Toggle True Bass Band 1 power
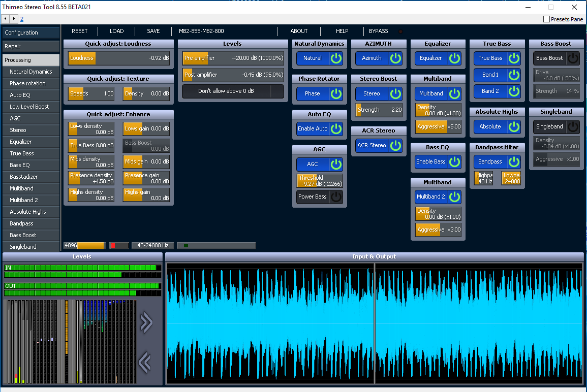The image size is (587, 392). point(514,75)
